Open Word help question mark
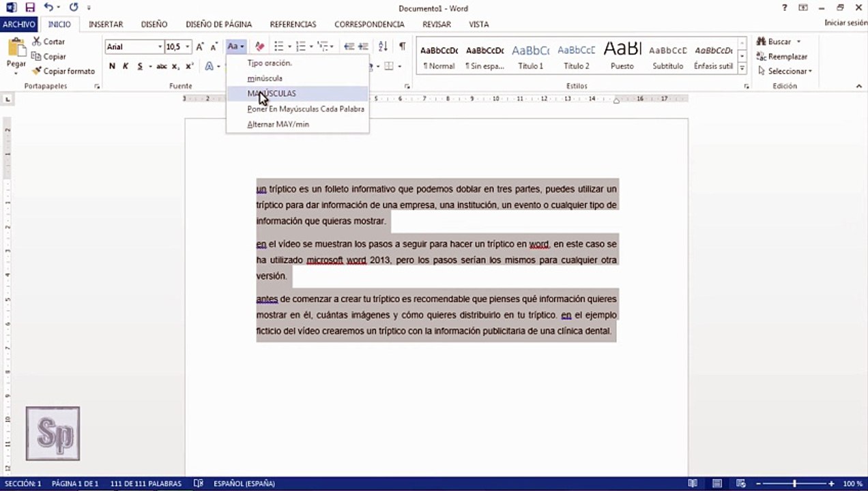868x491 pixels. pos(785,8)
